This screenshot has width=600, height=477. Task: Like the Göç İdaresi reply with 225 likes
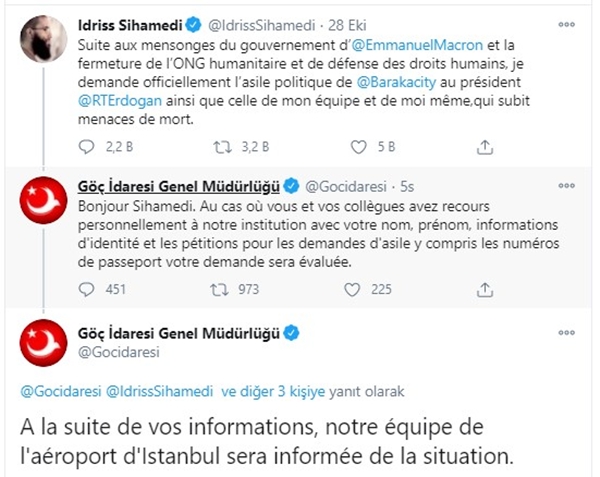point(352,290)
